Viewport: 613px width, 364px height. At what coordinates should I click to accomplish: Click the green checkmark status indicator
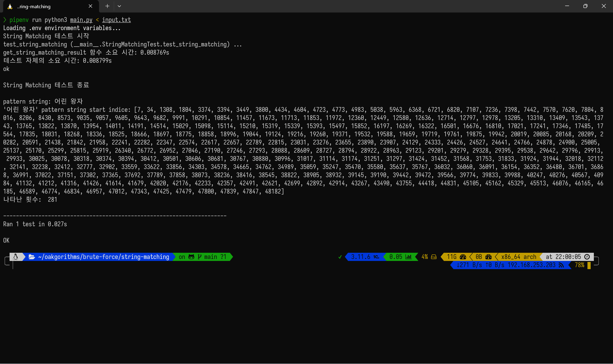pos(340,257)
